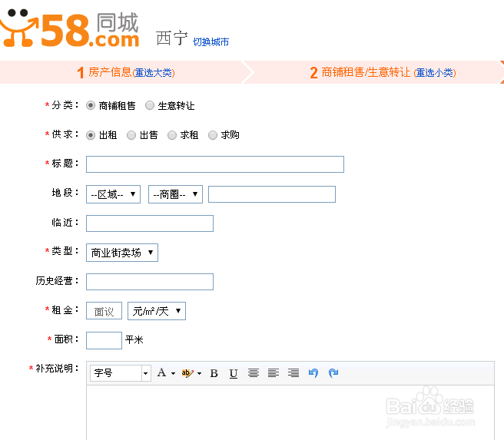Expand the 商圈 dropdown

(x=175, y=194)
